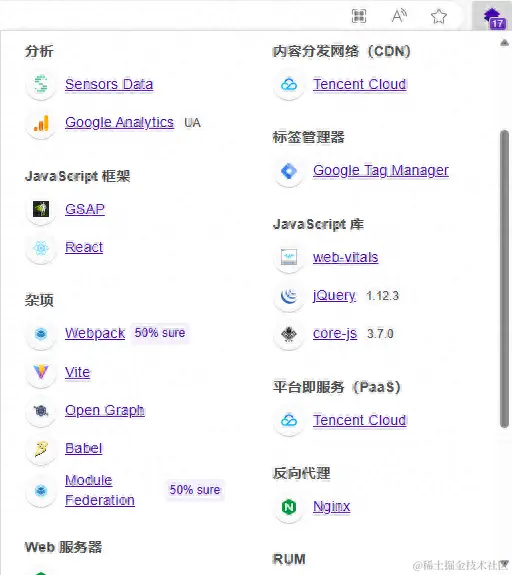Click the Google Analytics bar chart icon
Screen dimensions: 512x575
pos(41,123)
